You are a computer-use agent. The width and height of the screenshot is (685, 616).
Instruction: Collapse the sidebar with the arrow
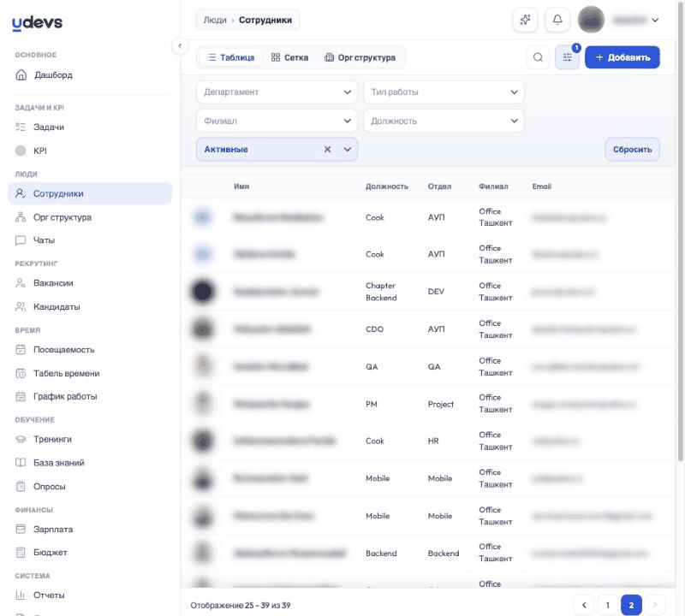pos(180,46)
